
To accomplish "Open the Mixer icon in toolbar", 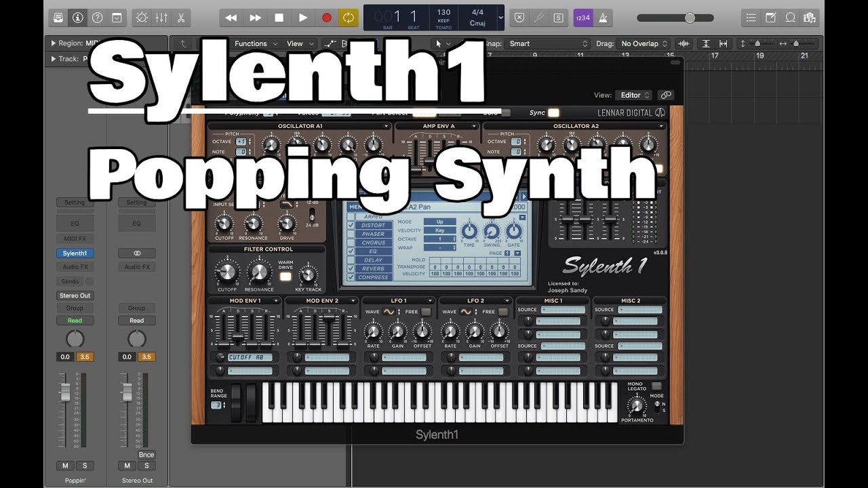I will pos(161,18).
